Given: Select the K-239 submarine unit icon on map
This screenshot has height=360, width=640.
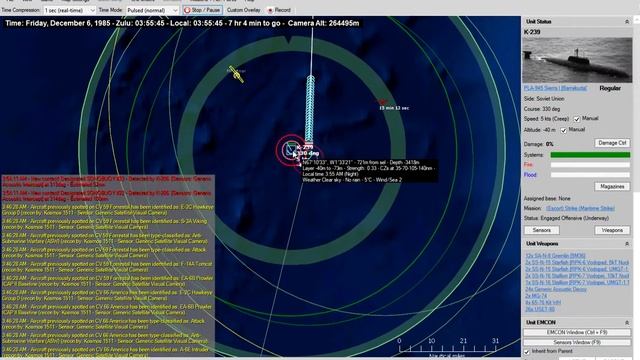Looking at the screenshot, I should click(x=291, y=149).
